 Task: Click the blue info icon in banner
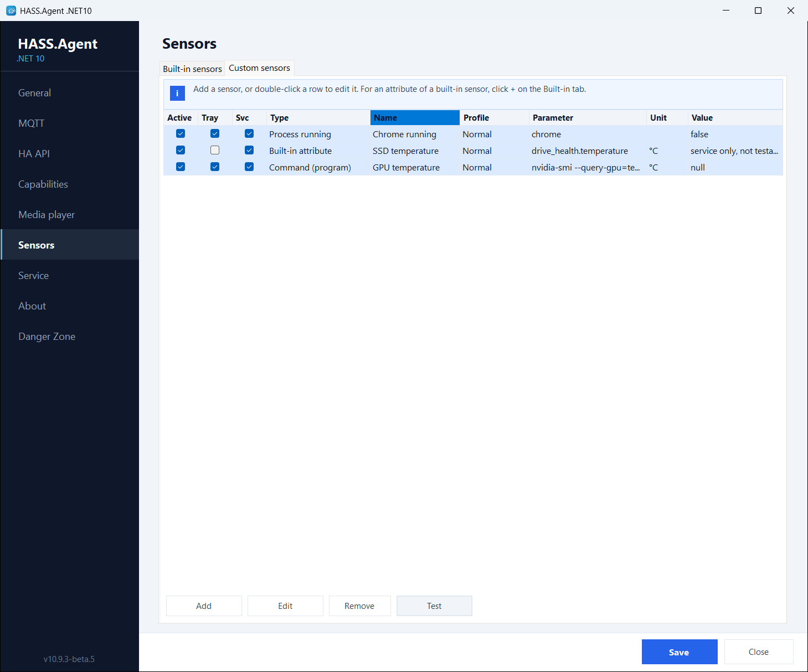click(177, 93)
